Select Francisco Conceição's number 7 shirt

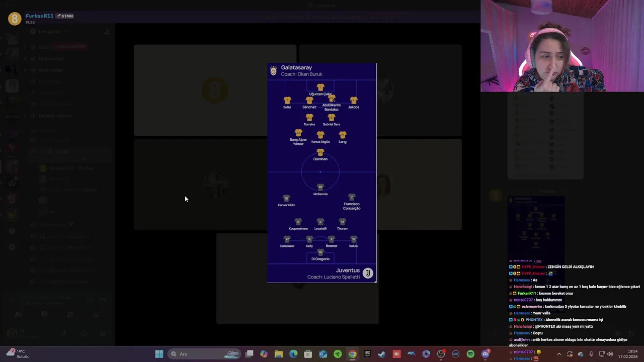352,197
